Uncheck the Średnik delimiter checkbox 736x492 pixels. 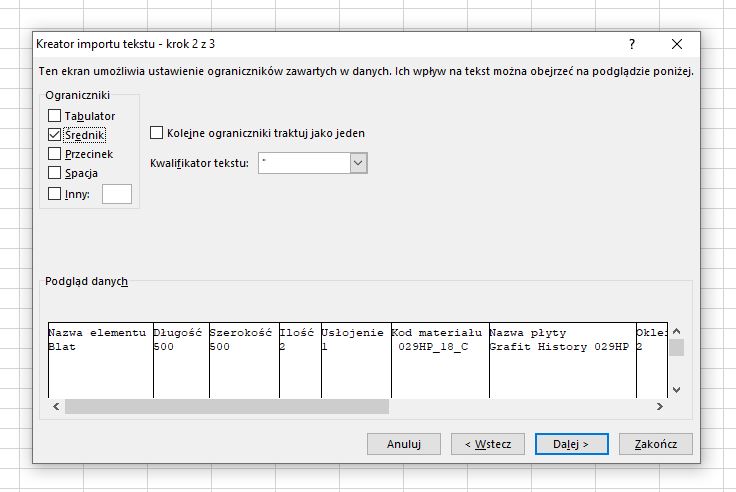click(55, 135)
